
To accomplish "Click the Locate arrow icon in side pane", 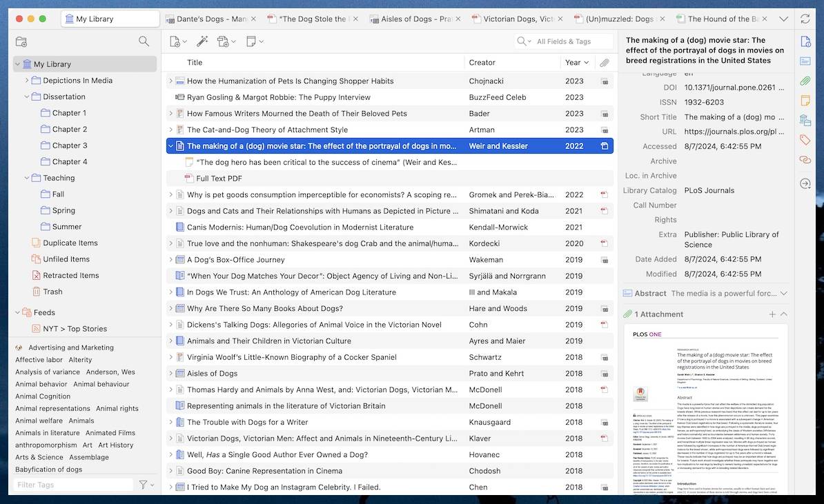I will [805, 184].
